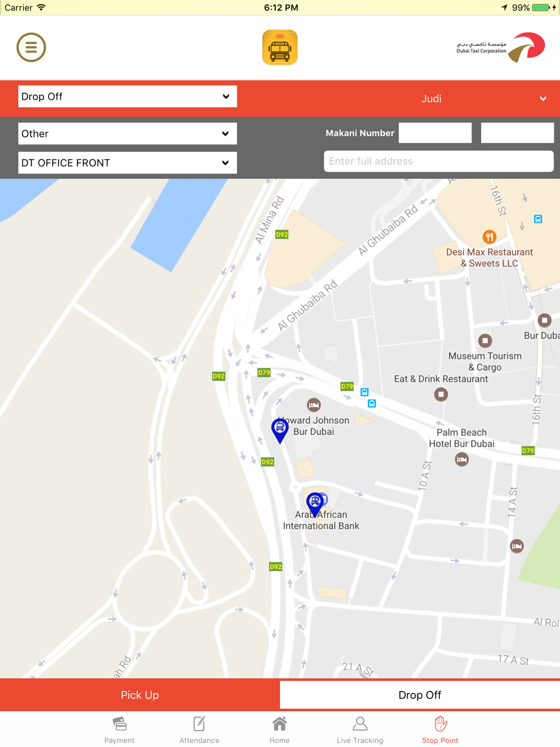Image resolution: width=560 pixels, height=747 pixels.
Task: Tap the lower bus stop icon beside D79
Action: [x=372, y=403]
